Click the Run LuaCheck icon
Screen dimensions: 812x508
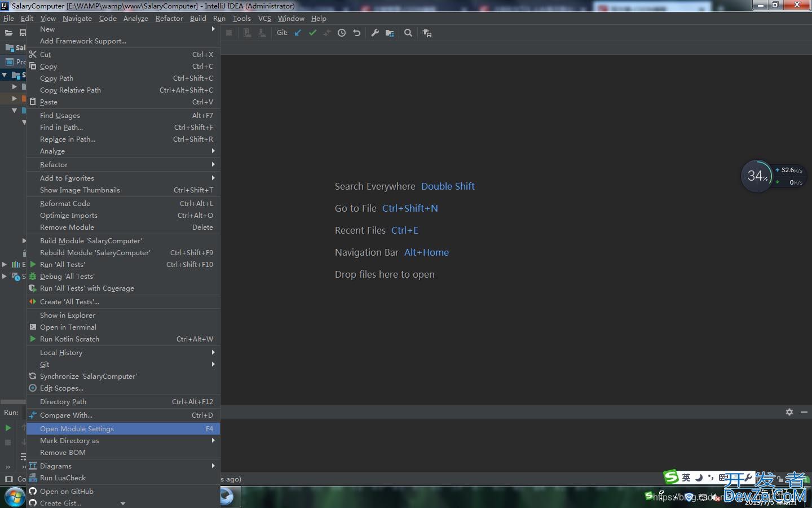[x=33, y=478]
